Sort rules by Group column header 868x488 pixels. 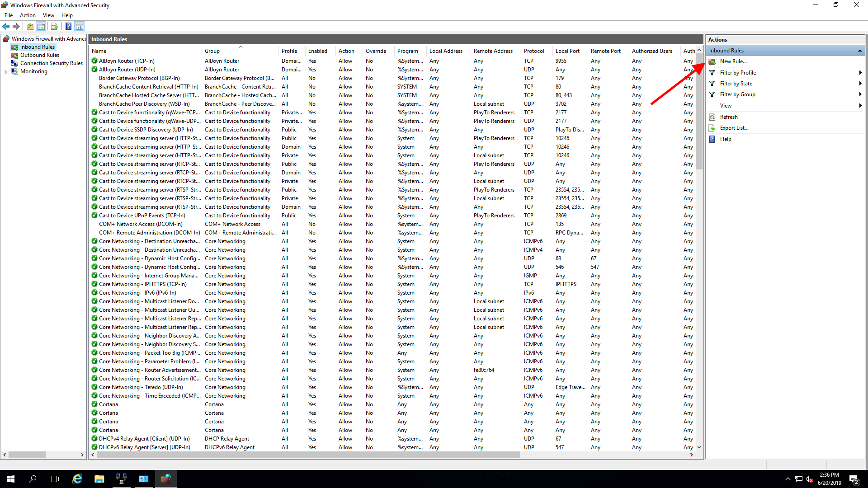tap(240, 51)
